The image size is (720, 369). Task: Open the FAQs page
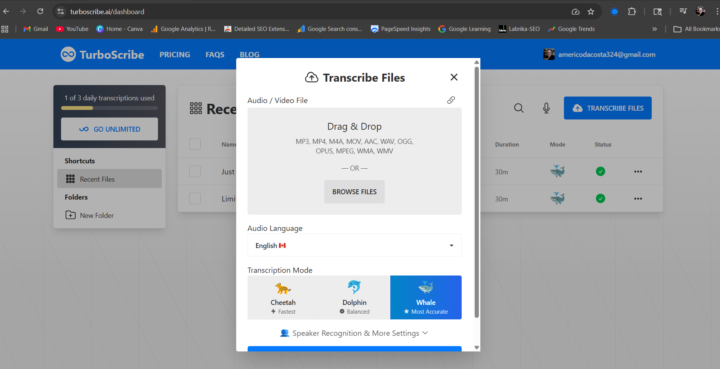(215, 54)
